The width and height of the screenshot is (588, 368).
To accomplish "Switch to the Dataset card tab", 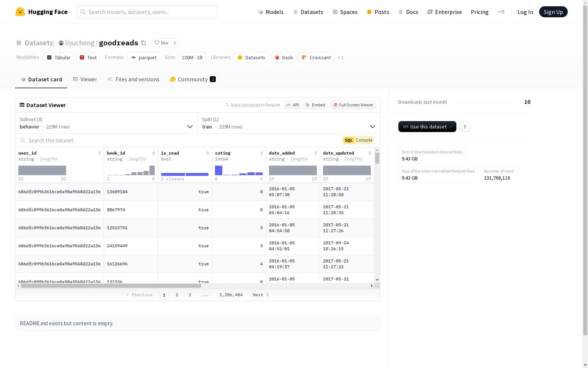I will pos(41,79).
